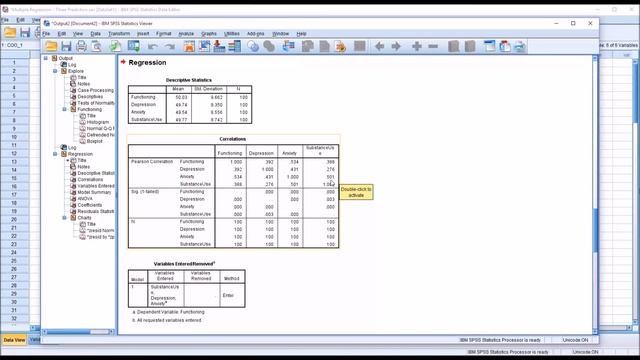This screenshot has width=640, height=360.
Task: Switch to Data View tab in Data Editor
Action: coord(14,340)
